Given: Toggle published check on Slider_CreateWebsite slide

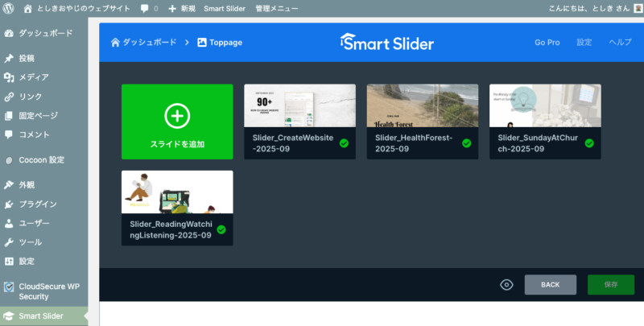Looking at the screenshot, I should pos(344,143).
